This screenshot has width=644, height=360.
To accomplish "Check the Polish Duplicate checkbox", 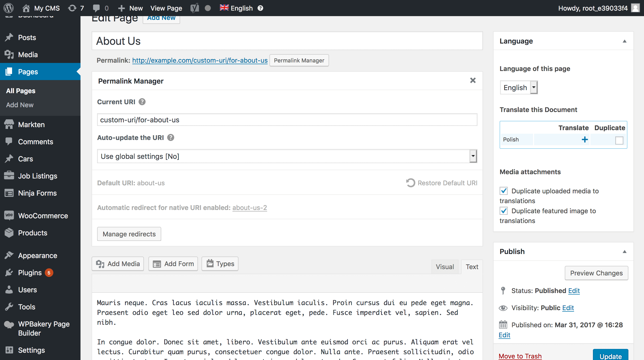I will [619, 140].
